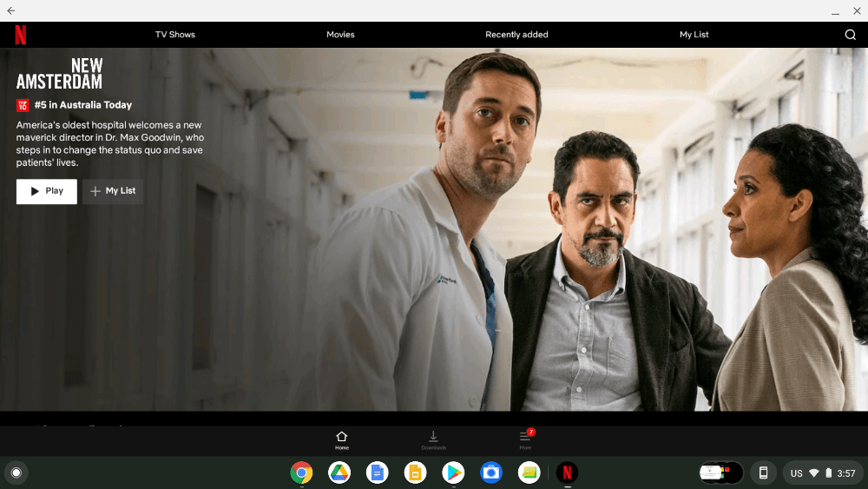Launch Google Chrome from the shelf
Screen dimensions: 868x489
pos(301,473)
